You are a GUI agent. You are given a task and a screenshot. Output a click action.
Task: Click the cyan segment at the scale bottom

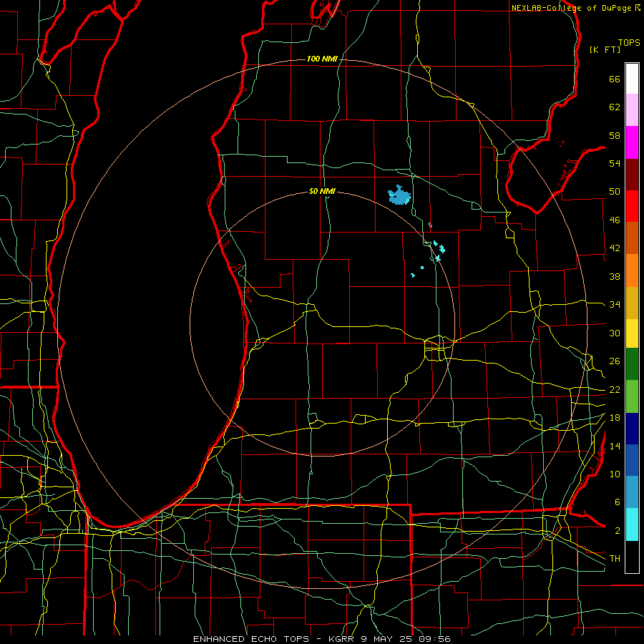click(632, 525)
